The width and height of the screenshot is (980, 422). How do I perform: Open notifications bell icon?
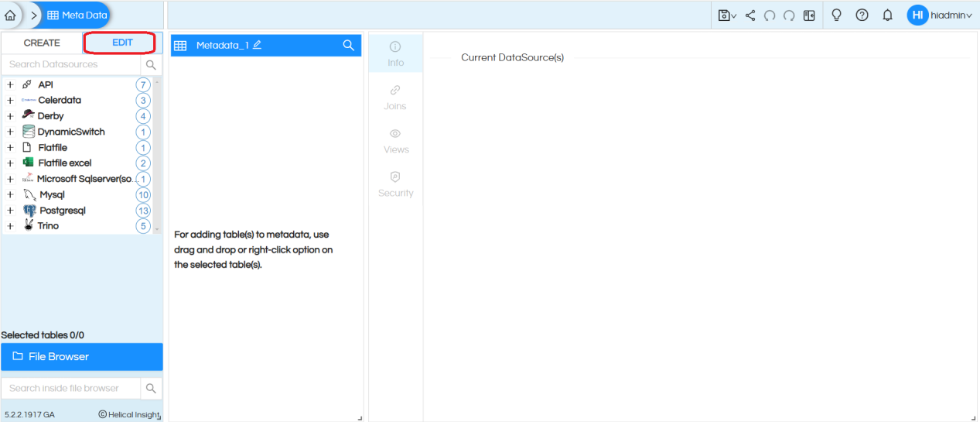887,15
